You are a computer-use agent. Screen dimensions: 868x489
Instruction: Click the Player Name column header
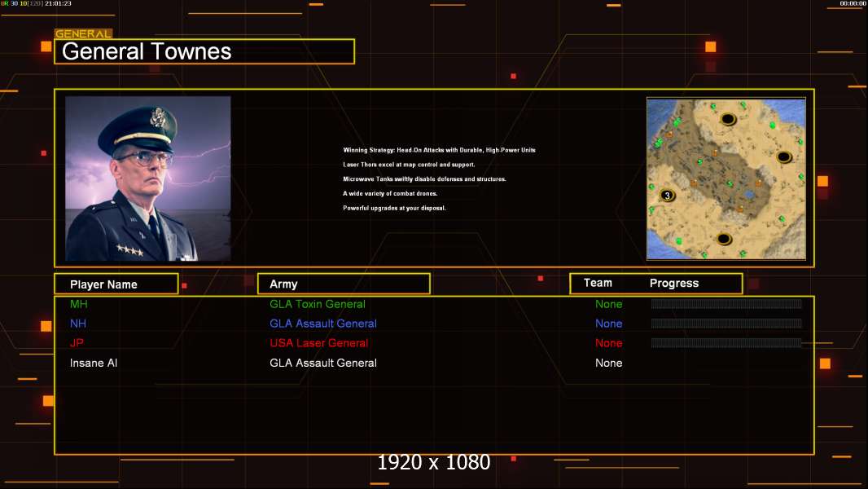116,284
